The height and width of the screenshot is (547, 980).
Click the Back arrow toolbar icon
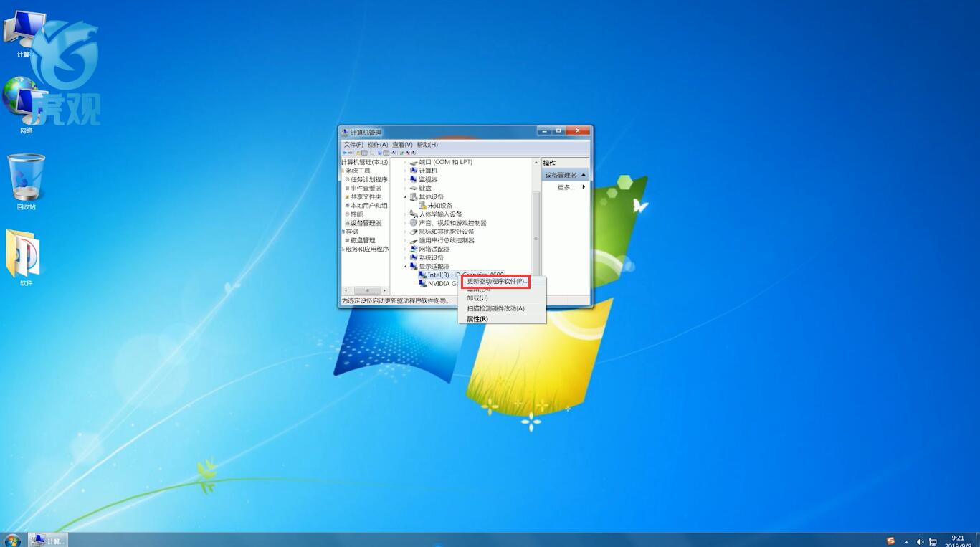point(344,153)
